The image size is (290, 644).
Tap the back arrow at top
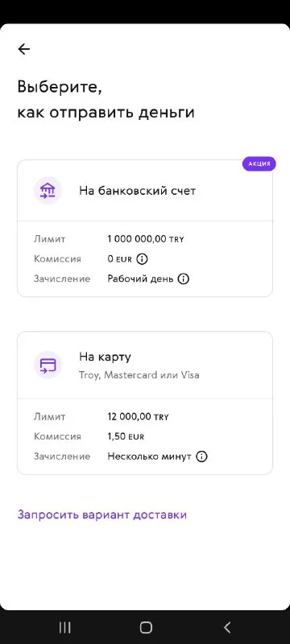click(24, 49)
